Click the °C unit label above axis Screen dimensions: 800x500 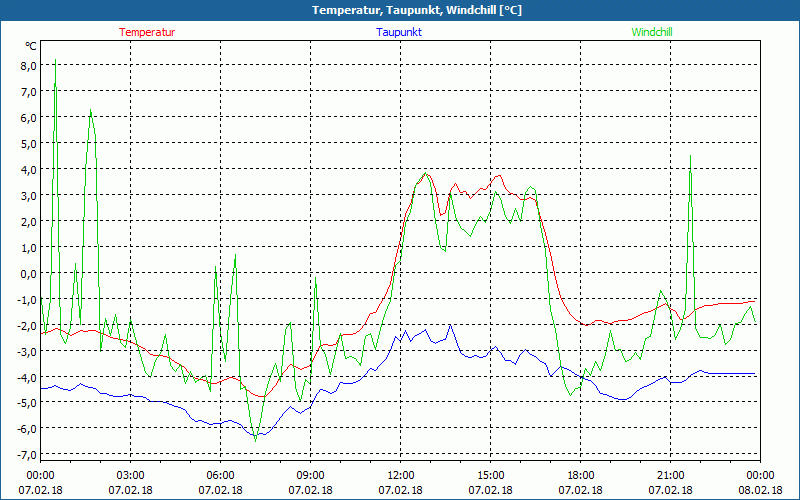(31, 46)
